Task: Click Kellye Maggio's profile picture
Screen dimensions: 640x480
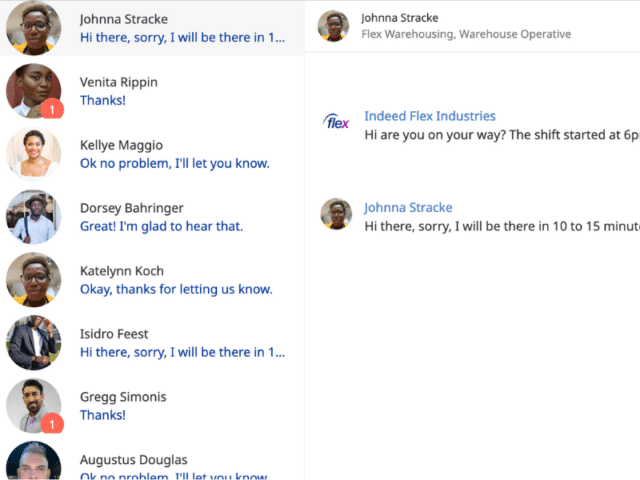Action: pos(33,153)
